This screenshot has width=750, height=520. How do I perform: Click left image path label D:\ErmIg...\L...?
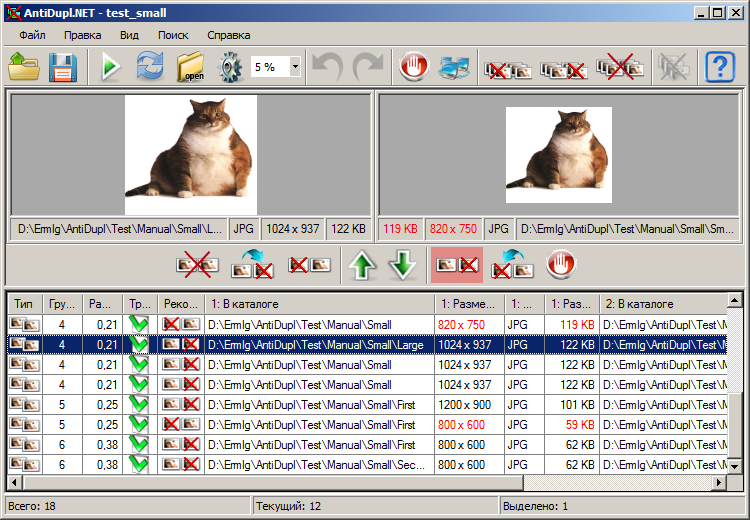[120, 229]
